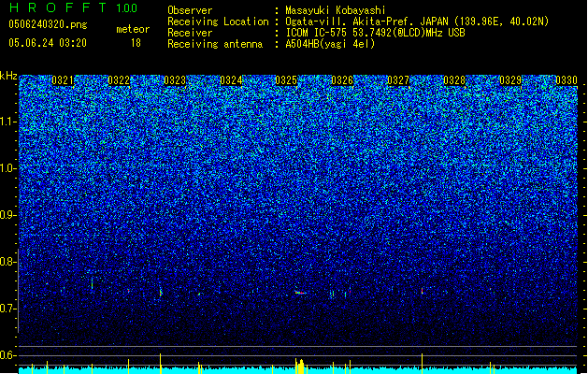Viewport: 588px width, 374px height.
Task: Click the 0326 time marker
Action: pyautogui.click(x=342, y=80)
